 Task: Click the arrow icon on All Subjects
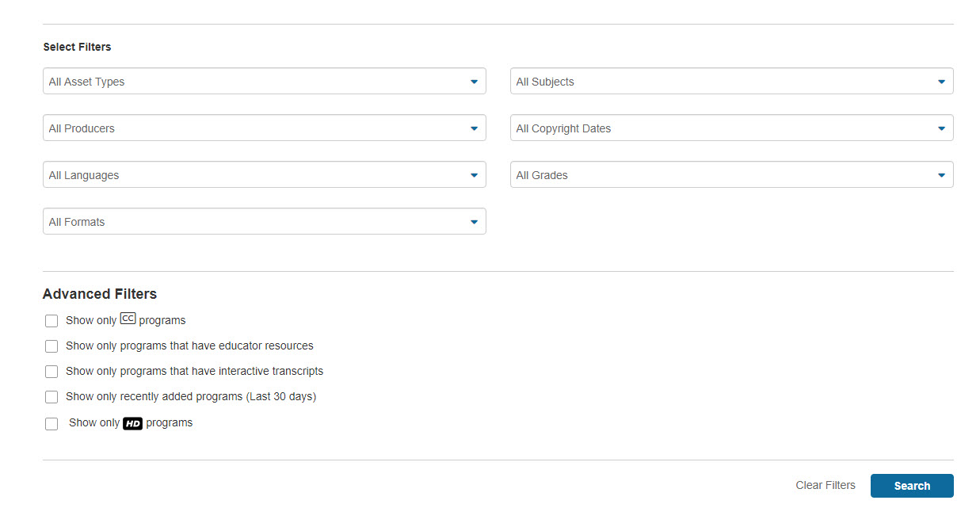[941, 82]
